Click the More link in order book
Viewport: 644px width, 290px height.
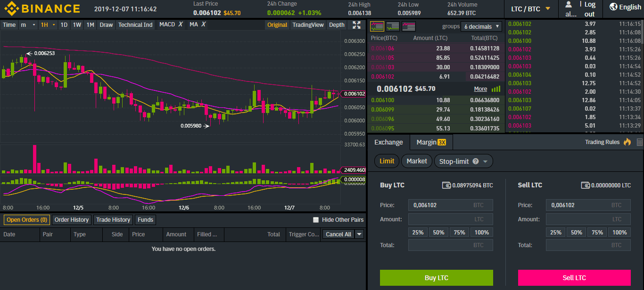point(480,89)
